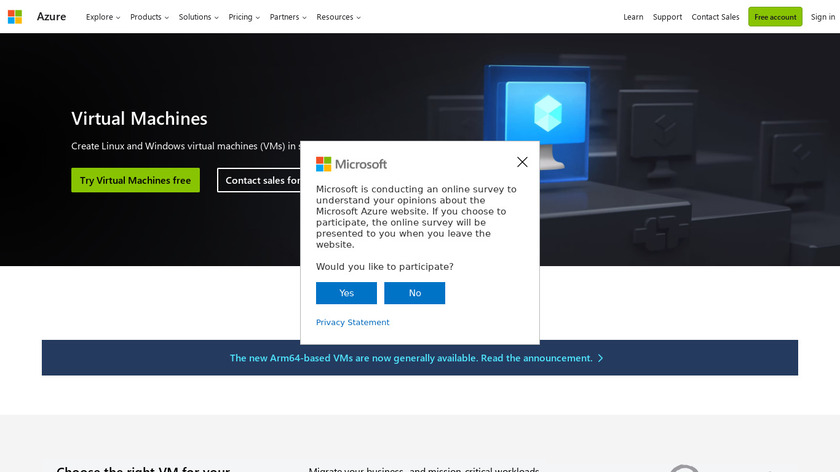Click the Contact sales button in hero
The image size is (840, 472).
259,180
